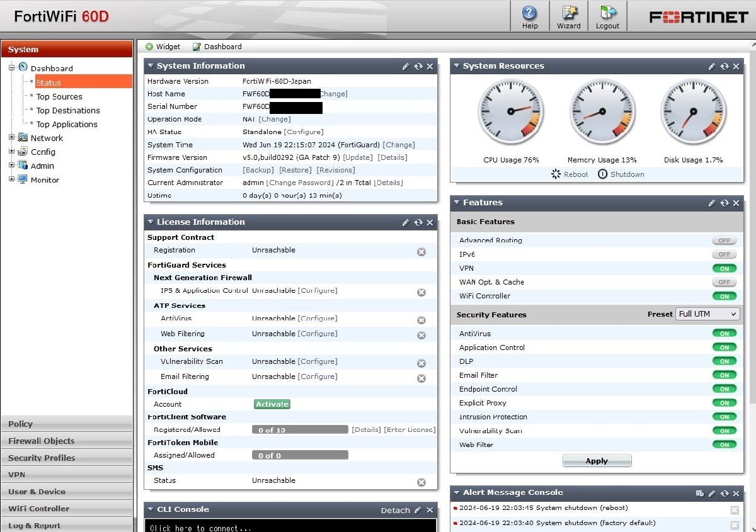Click the FortiClient Registered/Allowed progress bar

(300, 430)
